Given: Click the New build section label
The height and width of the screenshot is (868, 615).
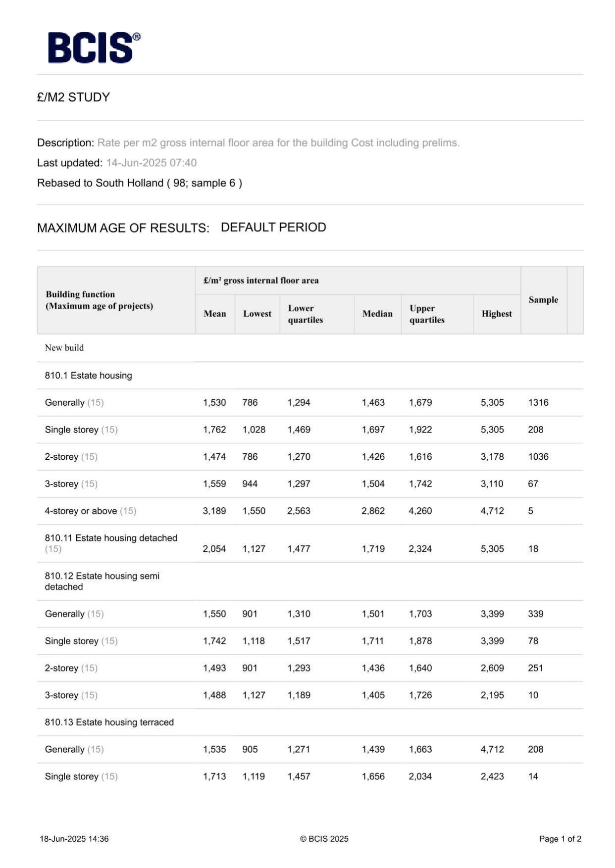Looking at the screenshot, I should click(x=64, y=348).
